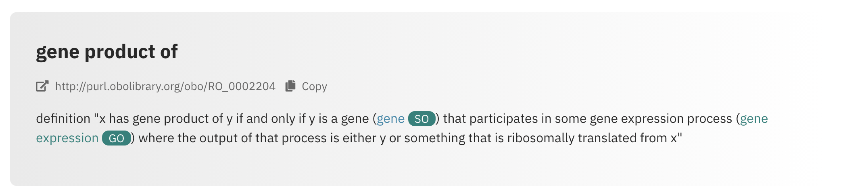Click the external link icon before the URL
The image size is (868, 194).
click(42, 86)
